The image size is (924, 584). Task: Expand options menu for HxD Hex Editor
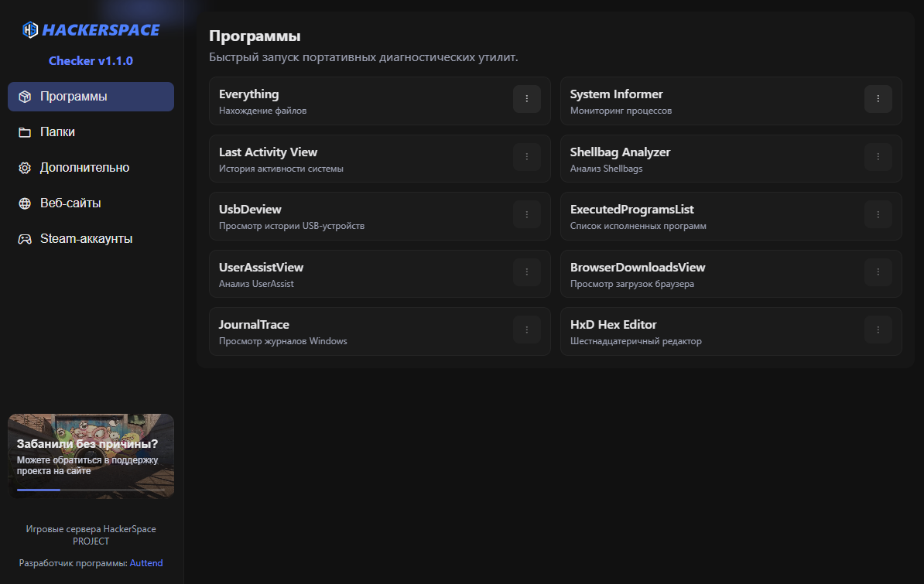[878, 330]
